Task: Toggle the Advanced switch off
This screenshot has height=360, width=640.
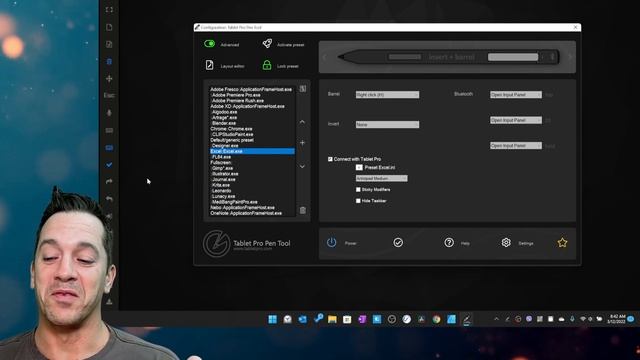Action: point(209,44)
